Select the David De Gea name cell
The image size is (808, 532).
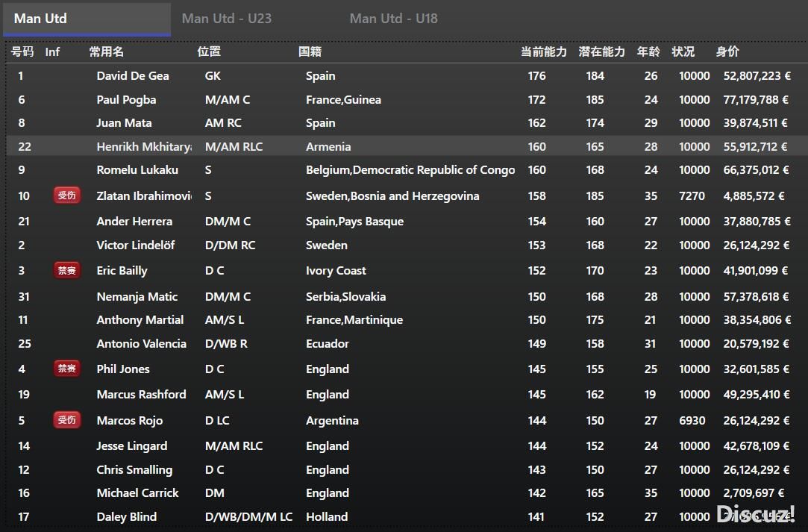(x=133, y=76)
